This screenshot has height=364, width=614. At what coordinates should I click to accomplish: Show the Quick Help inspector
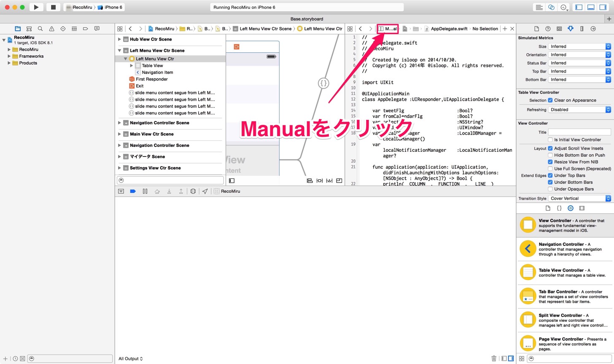point(548,29)
